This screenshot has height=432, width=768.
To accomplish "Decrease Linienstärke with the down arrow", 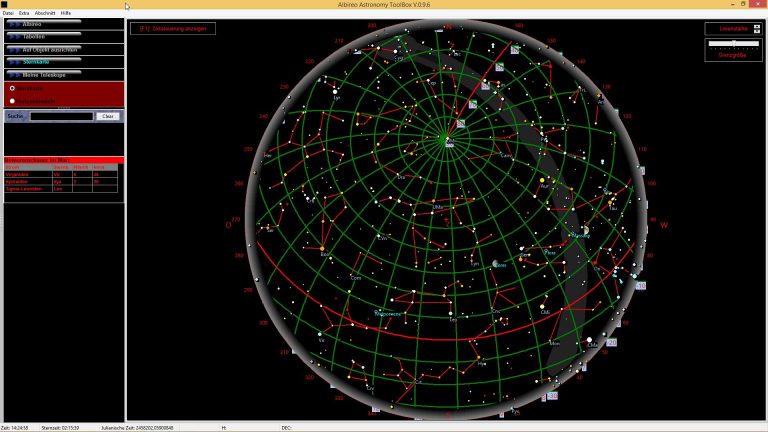I will point(757,31).
